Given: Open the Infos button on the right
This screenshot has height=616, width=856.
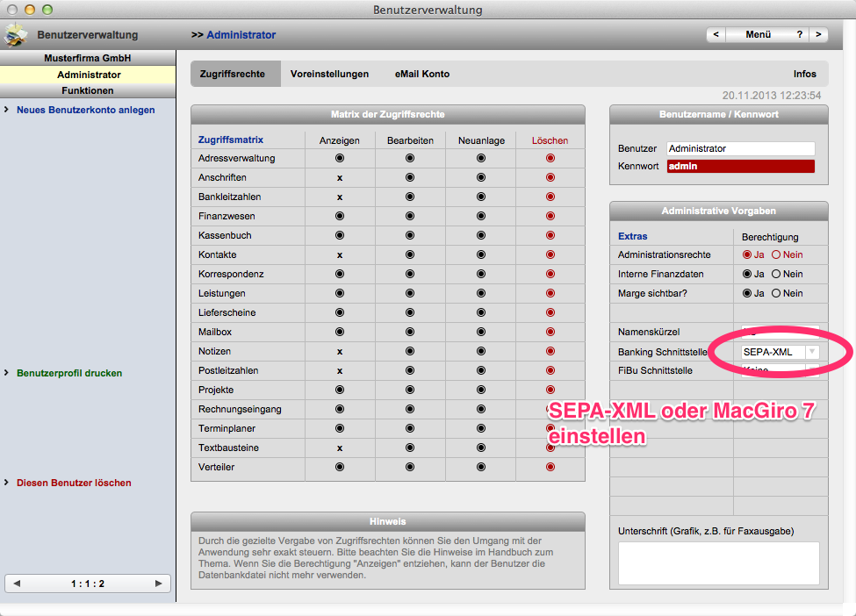Looking at the screenshot, I should pos(804,74).
